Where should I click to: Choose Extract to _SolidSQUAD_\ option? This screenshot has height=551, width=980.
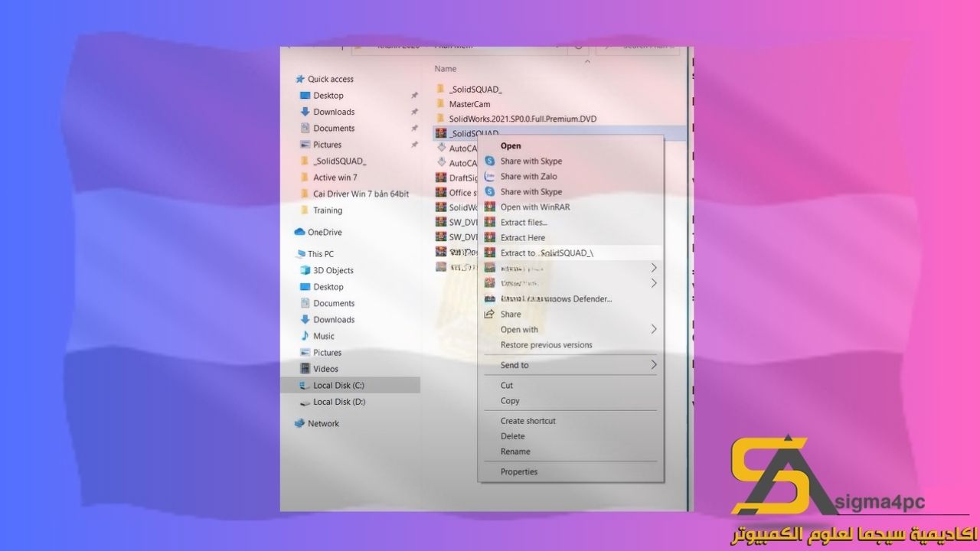click(x=547, y=253)
